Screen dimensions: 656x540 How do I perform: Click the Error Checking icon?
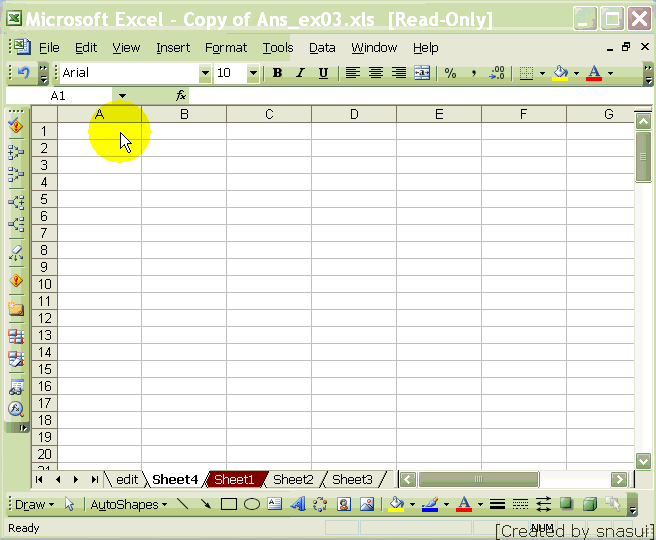click(x=16, y=125)
